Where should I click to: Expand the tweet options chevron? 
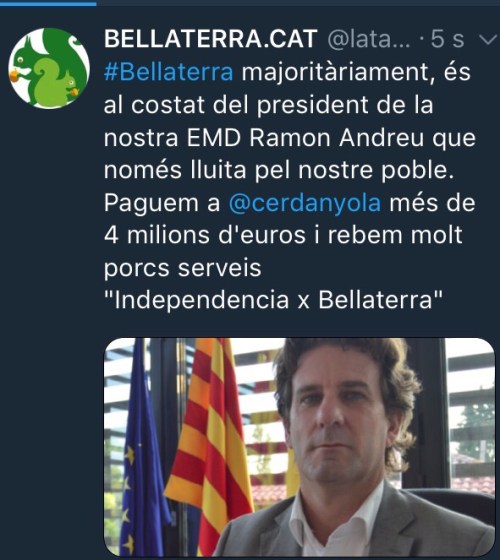tap(488, 39)
